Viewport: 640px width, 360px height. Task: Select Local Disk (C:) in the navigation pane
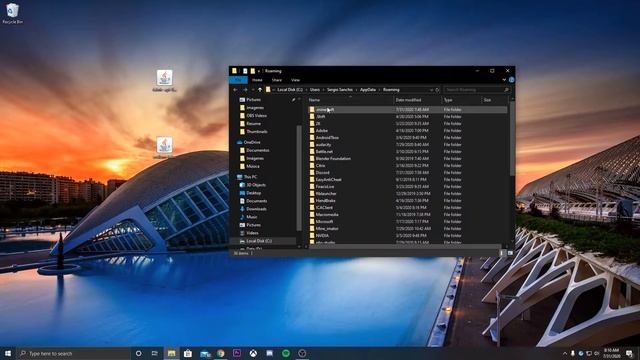click(x=259, y=241)
